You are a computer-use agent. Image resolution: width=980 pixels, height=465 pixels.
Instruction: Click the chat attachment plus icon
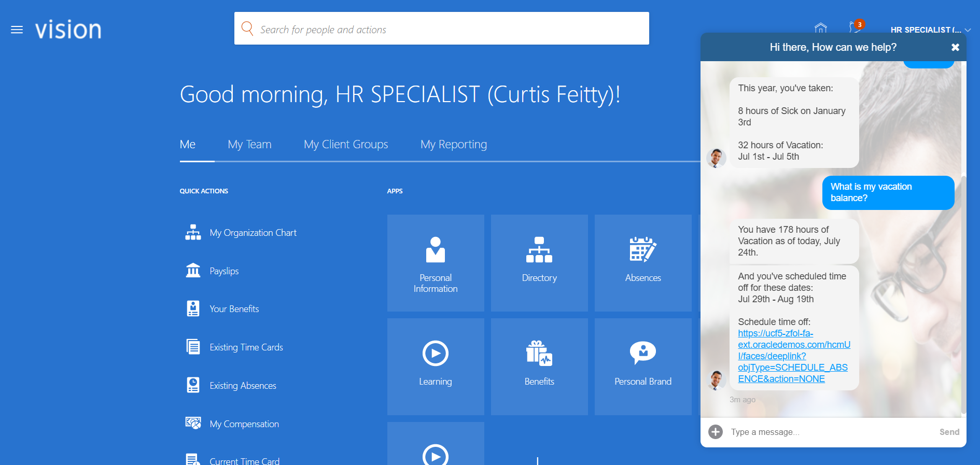coord(716,432)
